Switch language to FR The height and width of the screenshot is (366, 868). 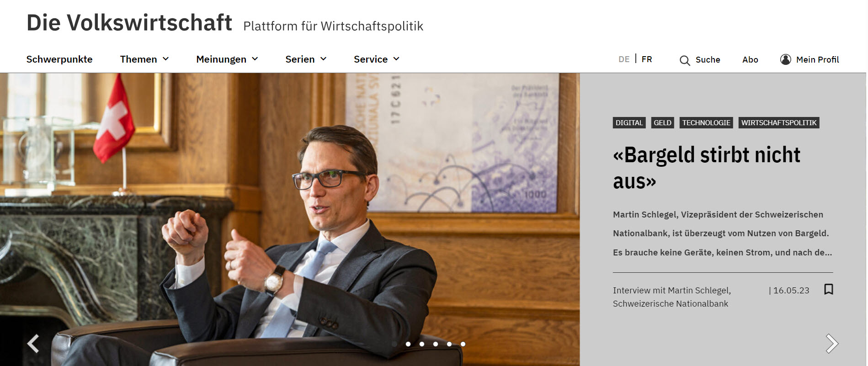click(647, 59)
